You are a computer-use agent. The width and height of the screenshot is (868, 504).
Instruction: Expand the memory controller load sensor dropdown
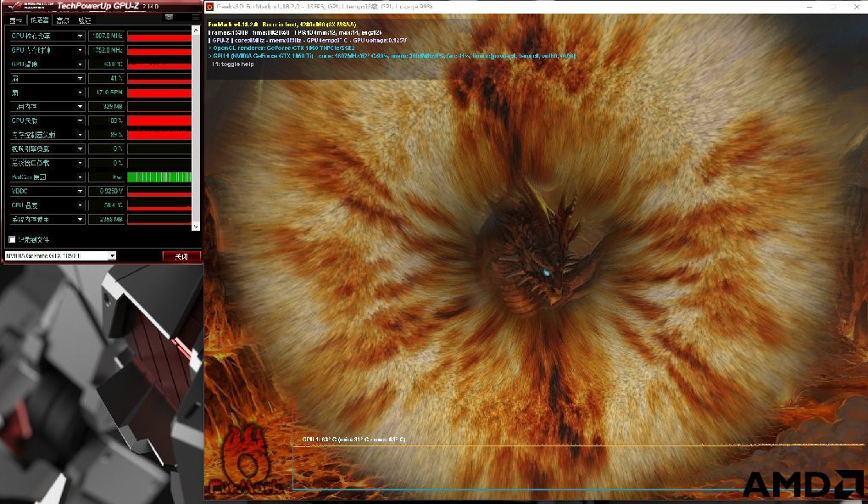tap(80, 135)
